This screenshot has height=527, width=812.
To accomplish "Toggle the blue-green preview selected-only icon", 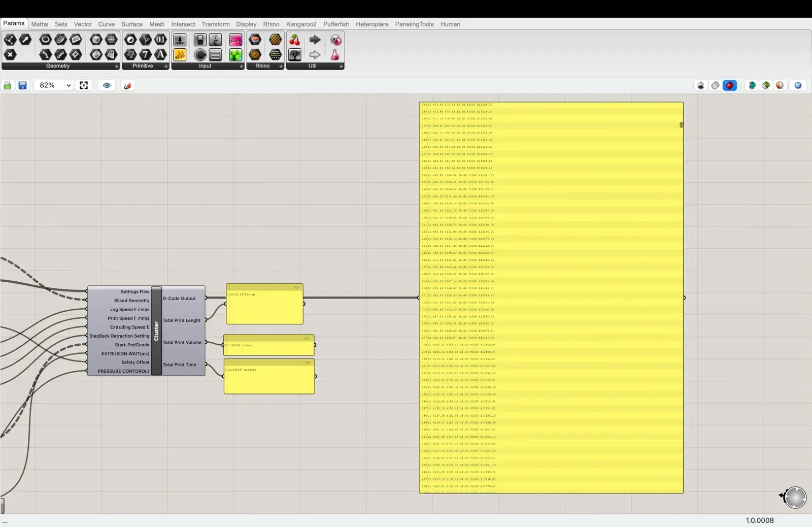I will [x=752, y=85].
